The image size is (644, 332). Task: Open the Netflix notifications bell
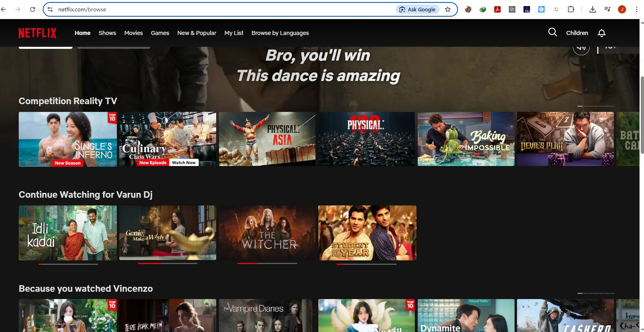[x=602, y=33]
